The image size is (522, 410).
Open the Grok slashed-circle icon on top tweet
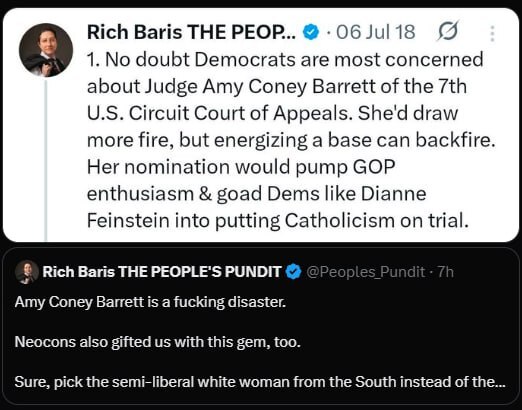pos(448,31)
